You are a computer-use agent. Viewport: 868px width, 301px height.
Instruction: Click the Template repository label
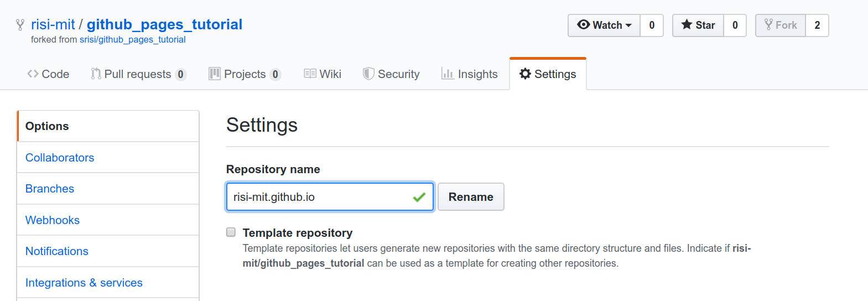(298, 233)
